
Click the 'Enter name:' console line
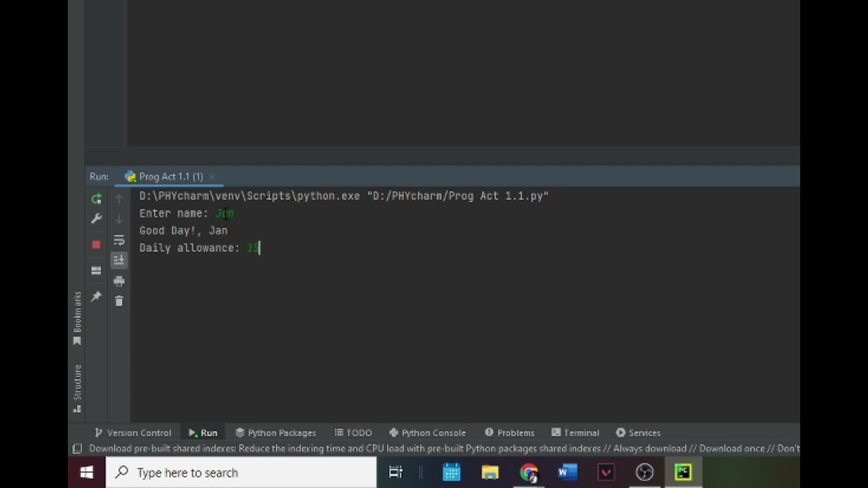(x=173, y=213)
